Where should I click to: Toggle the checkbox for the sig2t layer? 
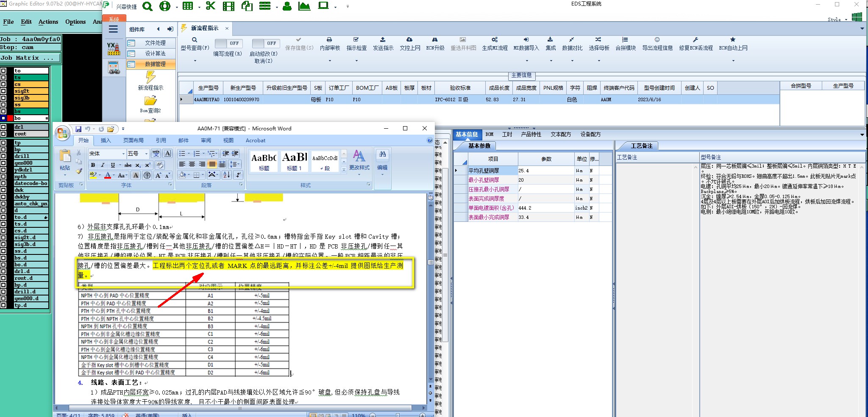pos(3,91)
